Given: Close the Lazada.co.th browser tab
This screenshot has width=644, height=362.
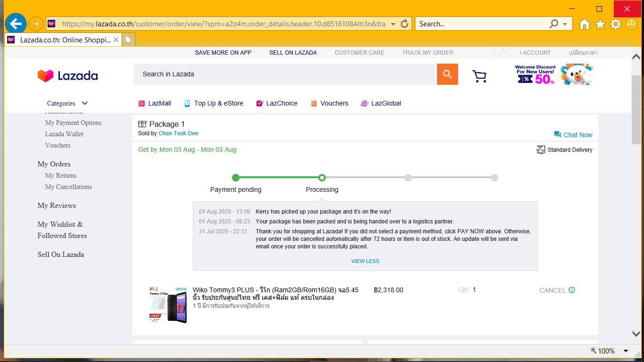Looking at the screenshot, I should [116, 40].
